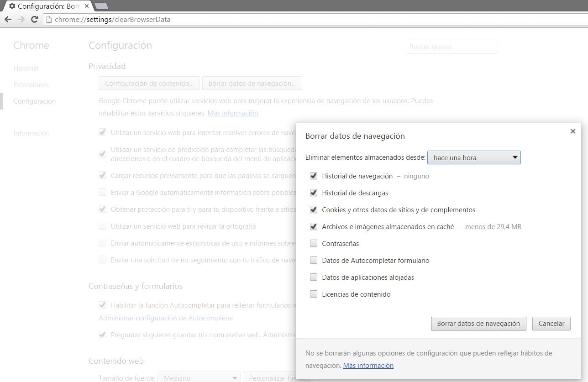
Task: Uncheck Historial de descargas
Action: [313, 193]
